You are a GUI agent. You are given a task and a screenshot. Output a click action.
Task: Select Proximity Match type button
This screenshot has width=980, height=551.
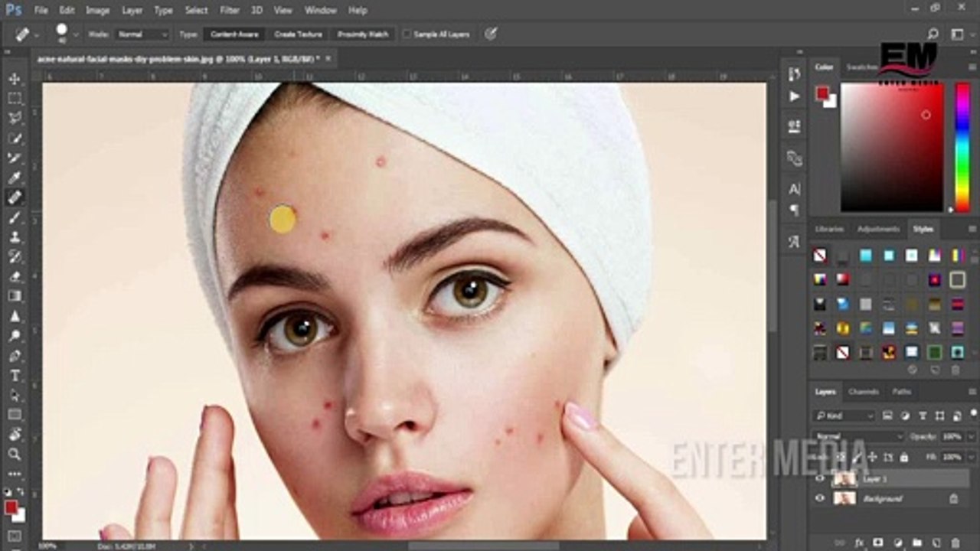pyautogui.click(x=362, y=34)
